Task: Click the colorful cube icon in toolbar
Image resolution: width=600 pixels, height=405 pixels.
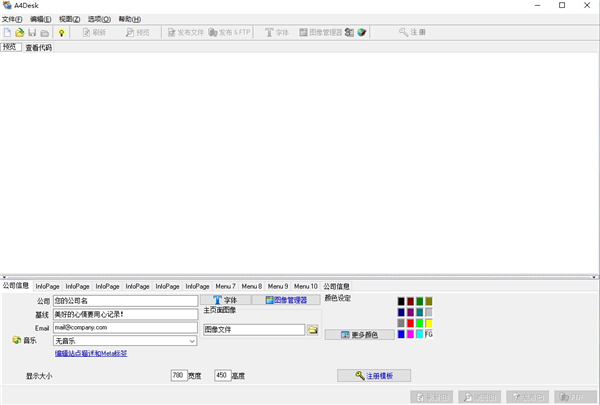Action: [362, 33]
